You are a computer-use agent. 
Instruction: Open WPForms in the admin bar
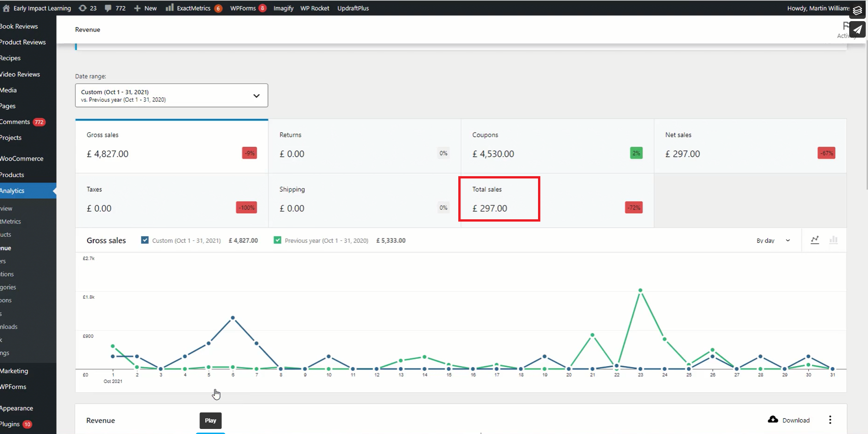(243, 8)
